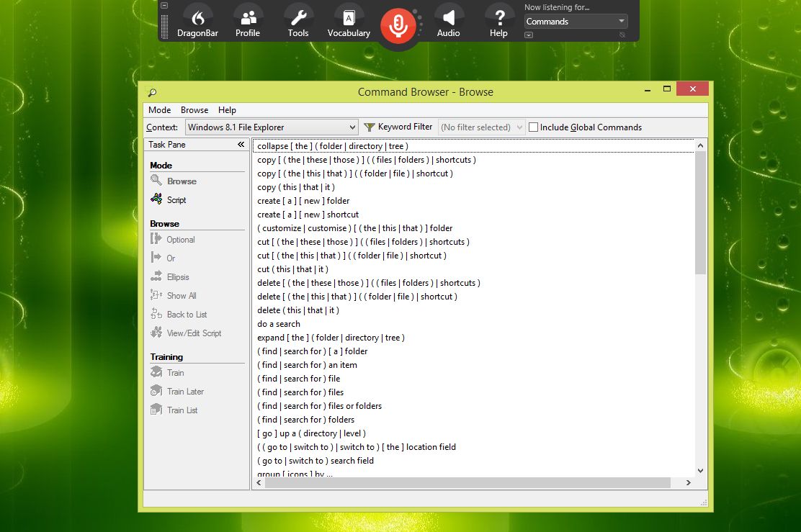The height and width of the screenshot is (532, 801).
Task: Click the Optional browse option
Action: (173, 240)
